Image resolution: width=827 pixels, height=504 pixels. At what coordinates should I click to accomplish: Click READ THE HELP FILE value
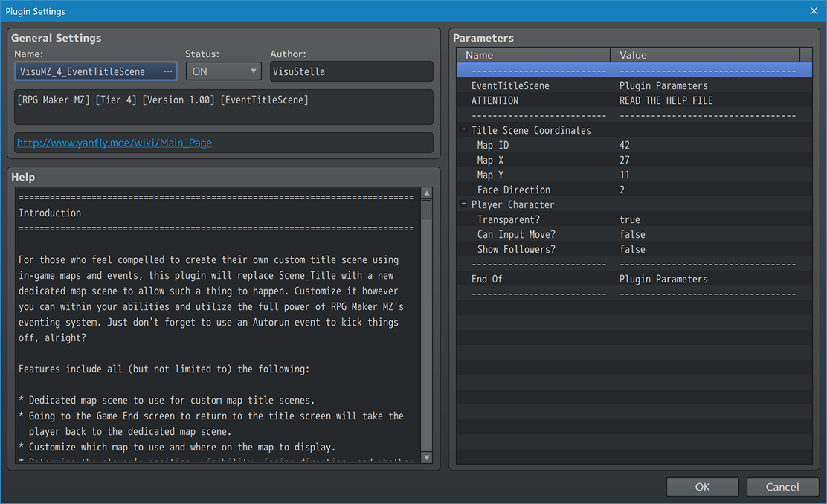(x=666, y=100)
